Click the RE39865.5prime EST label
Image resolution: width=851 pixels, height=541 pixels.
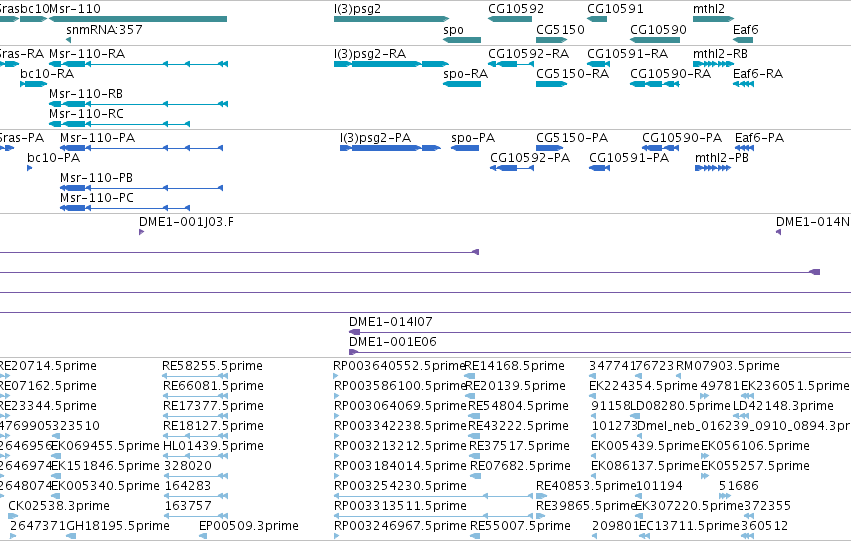tap(586, 506)
